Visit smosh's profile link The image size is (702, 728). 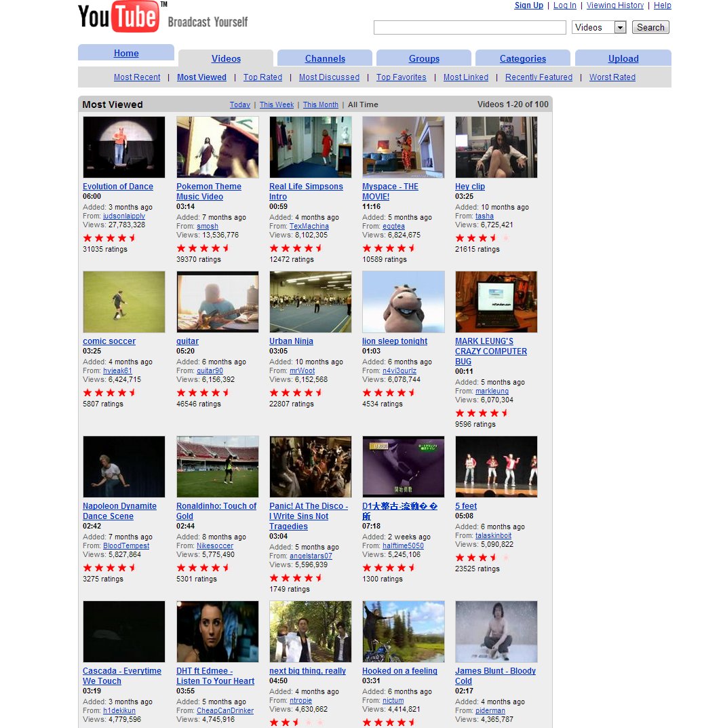click(x=208, y=226)
